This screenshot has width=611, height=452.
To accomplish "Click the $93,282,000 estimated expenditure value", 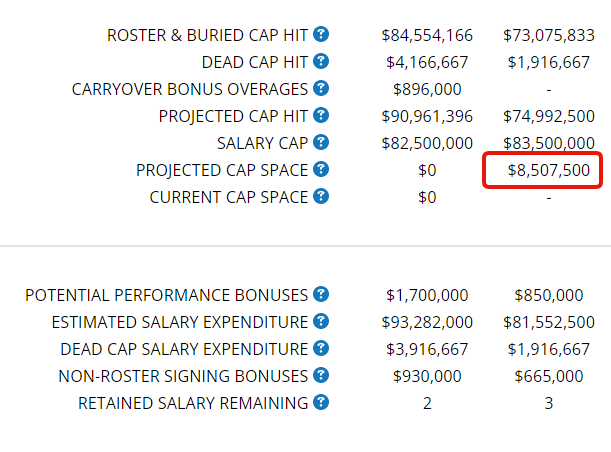I will pos(427,322).
